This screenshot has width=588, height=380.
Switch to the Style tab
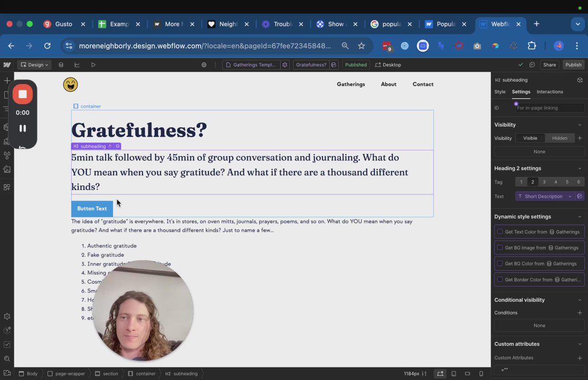(500, 92)
